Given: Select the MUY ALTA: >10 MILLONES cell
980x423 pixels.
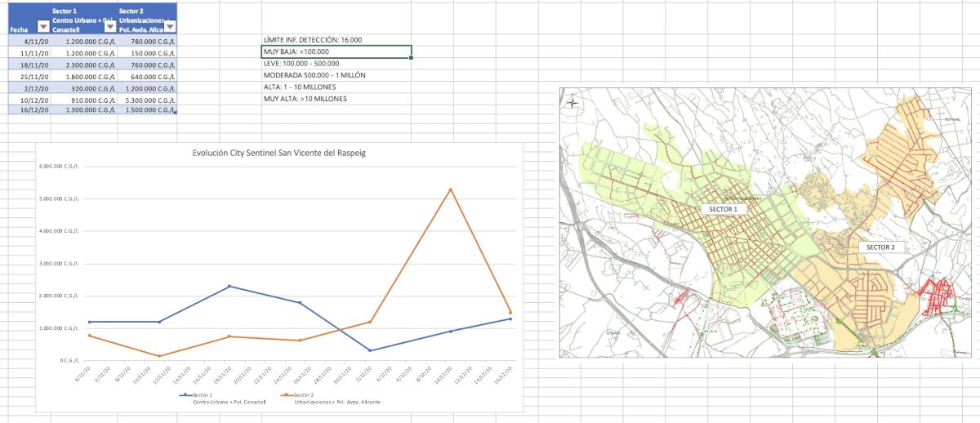Looking at the screenshot, I should tap(336, 99).
